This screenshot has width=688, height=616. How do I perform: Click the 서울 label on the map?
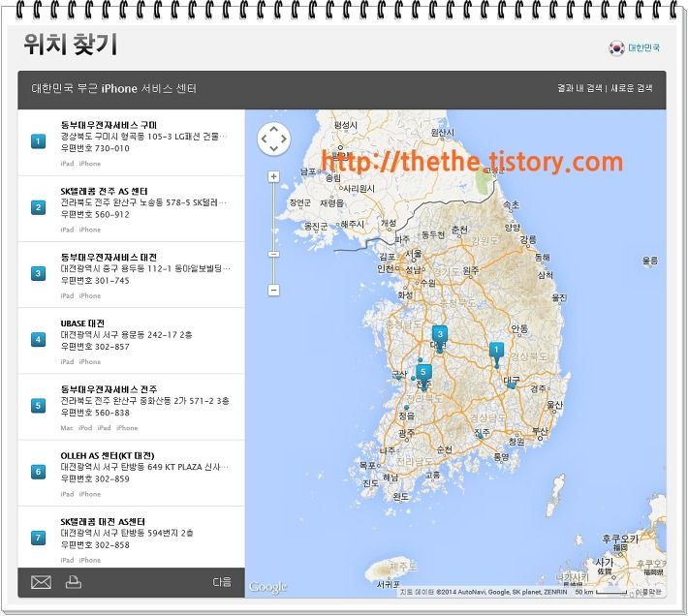pos(414,254)
